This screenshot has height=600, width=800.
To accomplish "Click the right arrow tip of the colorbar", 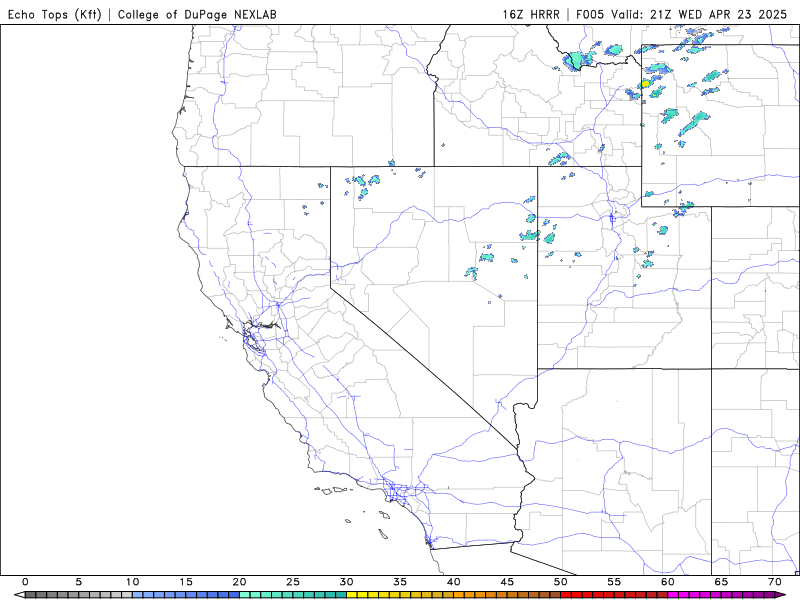I will click(781, 595).
